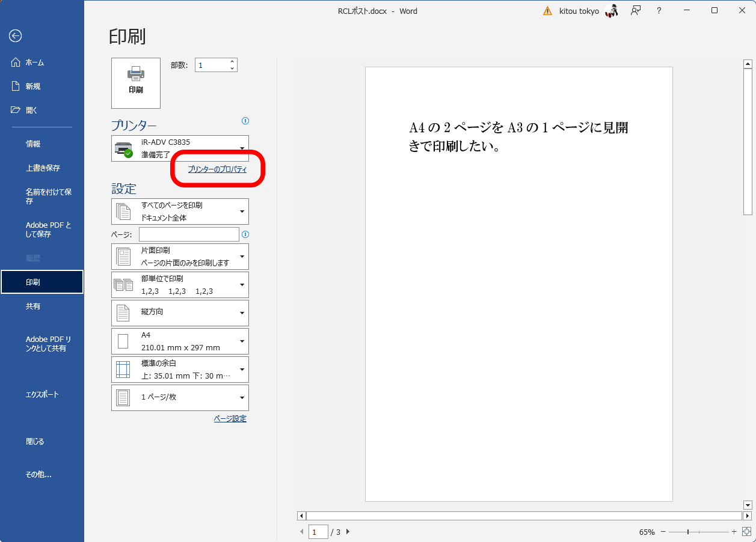Screen dimensions: 756x542
Task: Open the printer selection dropdown
Action: 242,148
